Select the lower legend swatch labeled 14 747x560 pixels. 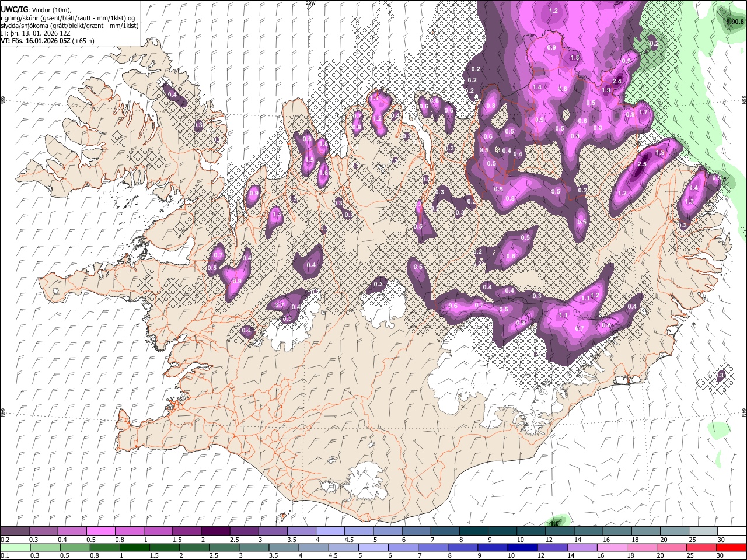tap(582, 548)
